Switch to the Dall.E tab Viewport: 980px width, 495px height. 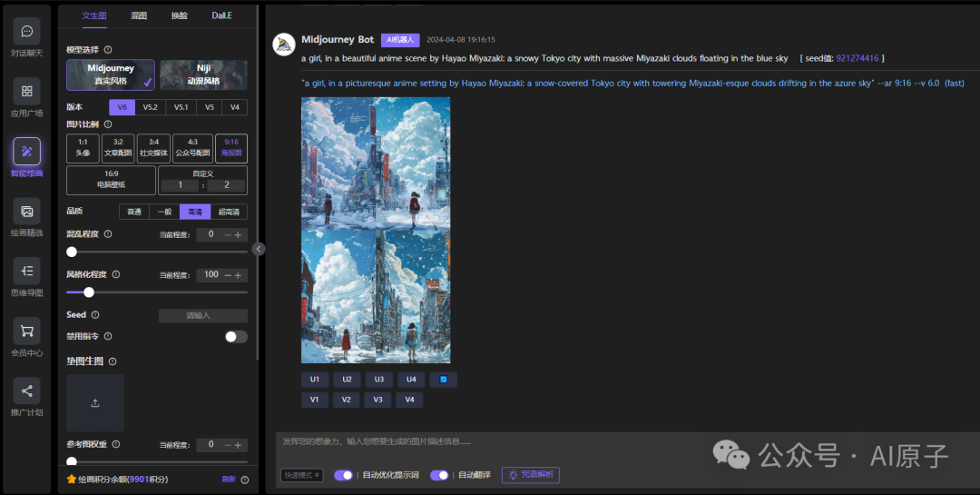(222, 15)
